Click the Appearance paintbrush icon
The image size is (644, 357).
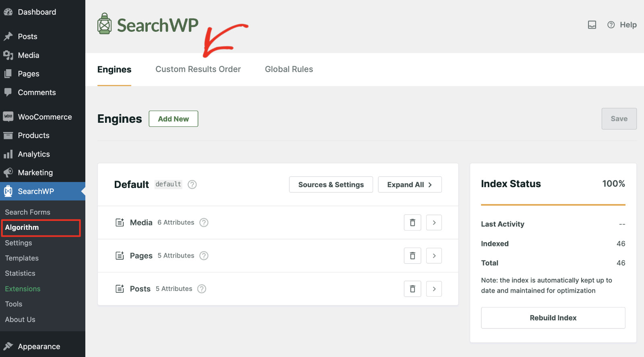[8, 347]
